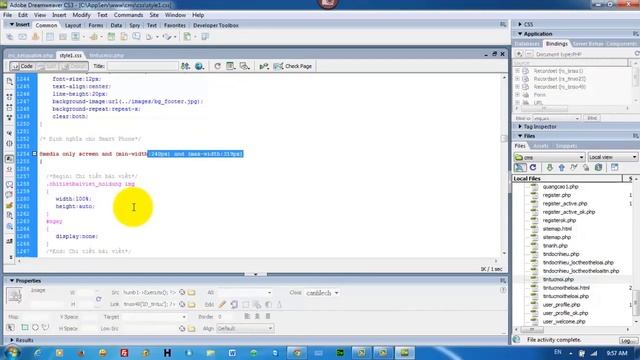This screenshot has height=360, width=640.
Task: Open View Options icon in document toolbar
Action: tap(231, 66)
